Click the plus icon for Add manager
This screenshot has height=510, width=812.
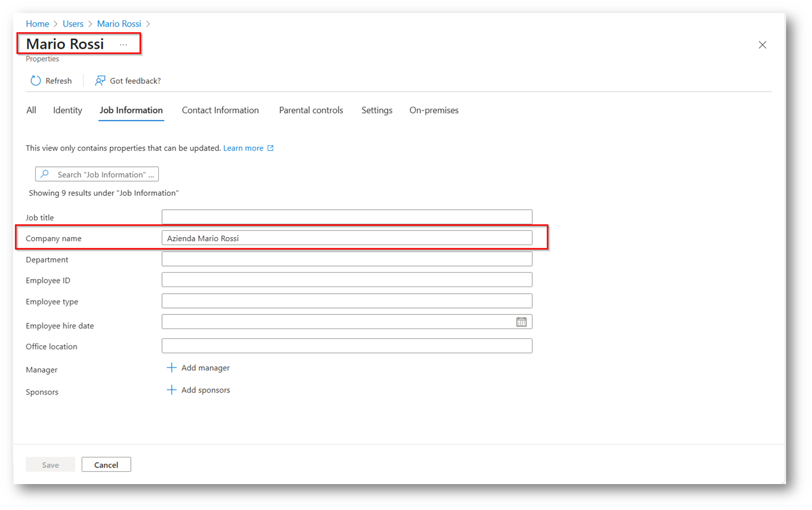tap(172, 368)
